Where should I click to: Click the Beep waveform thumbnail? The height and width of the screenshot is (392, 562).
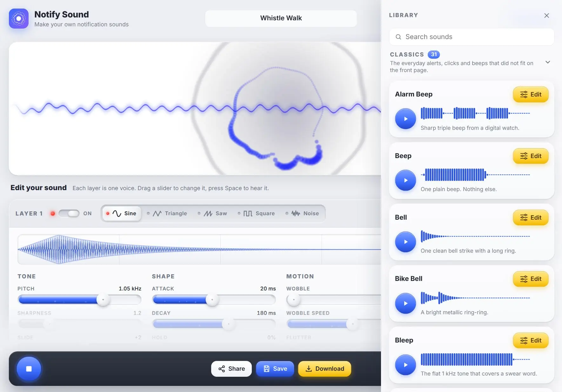point(475,175)
